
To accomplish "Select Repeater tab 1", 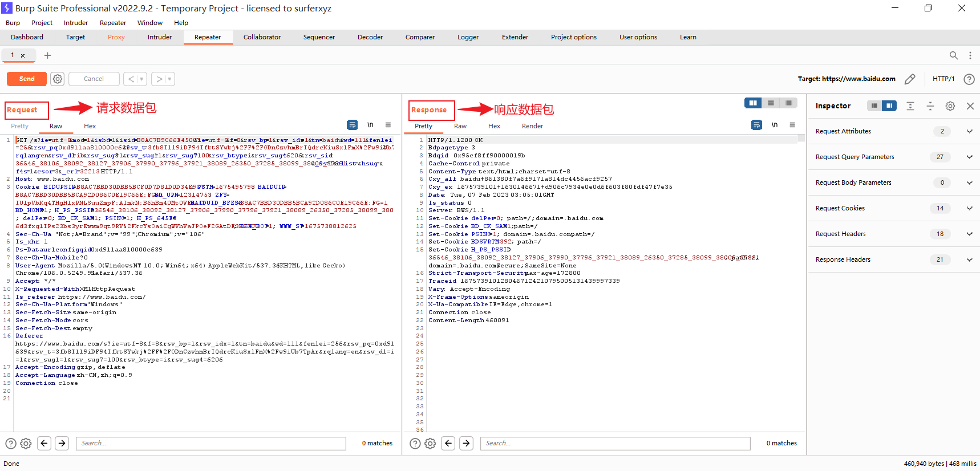I will [x=13, y=55].
